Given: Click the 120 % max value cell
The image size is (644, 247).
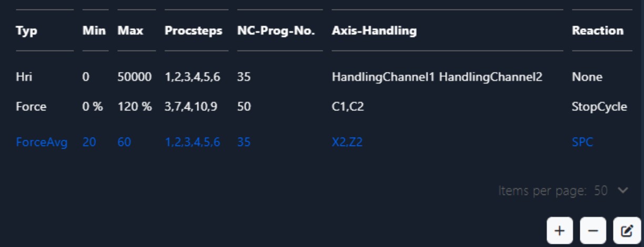Looking at the screenshot, I should tap(134, 107).
